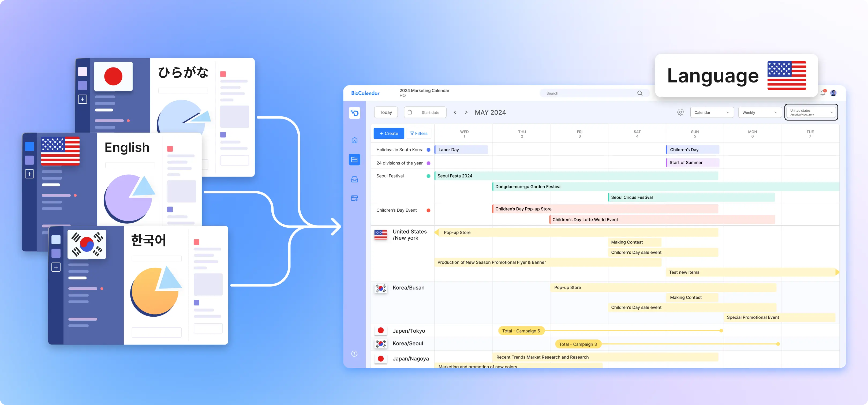Open the Weekly range dropdown
The width and height of the screenshot is (868, 405).
[x=759, y=112]
